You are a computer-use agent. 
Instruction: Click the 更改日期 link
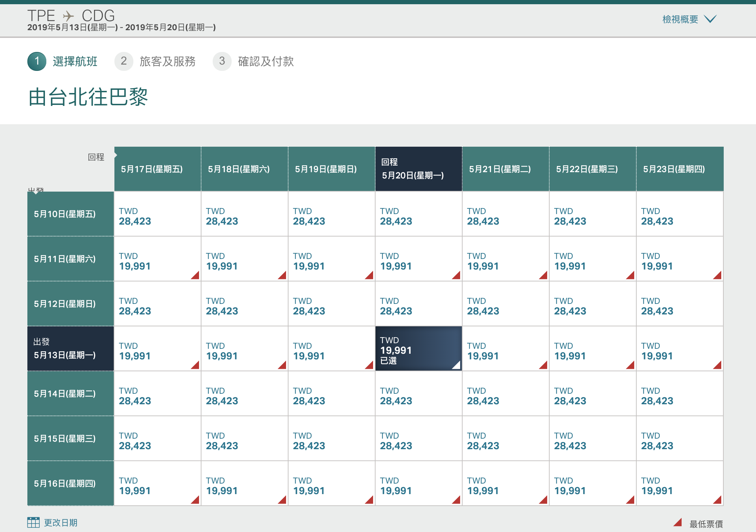[x=61, y=523]
